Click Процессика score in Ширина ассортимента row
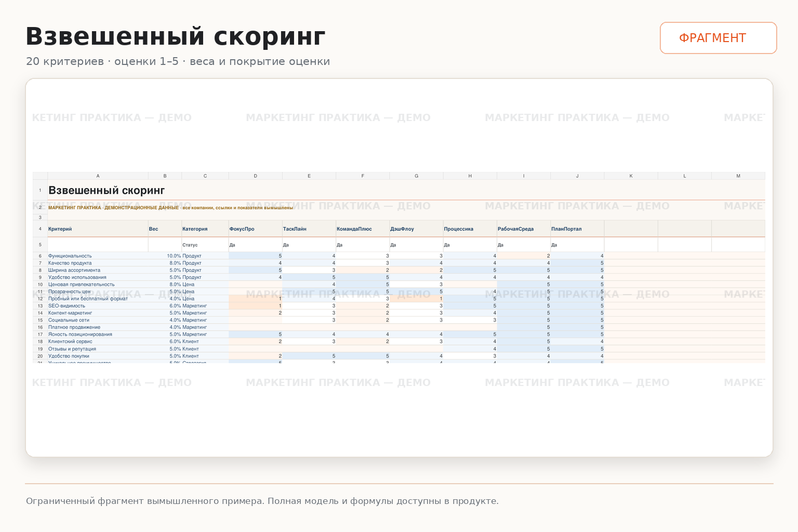 pyautogui.click(x=470, y=270)
